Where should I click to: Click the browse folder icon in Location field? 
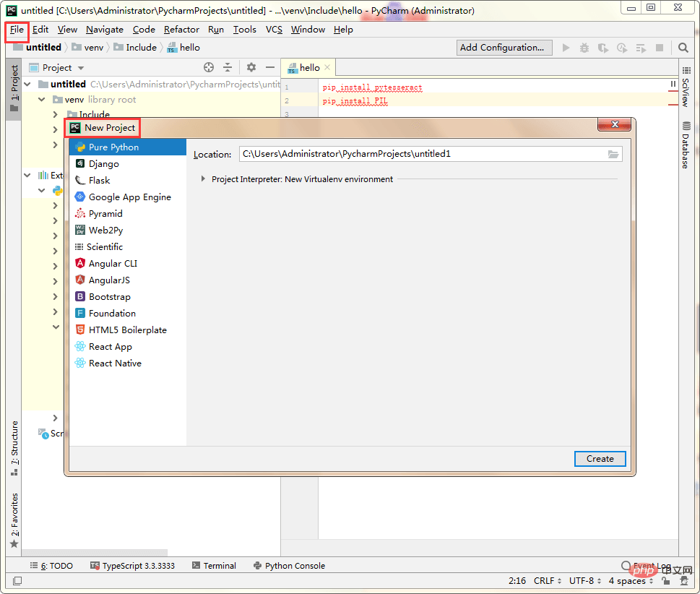pyautogui.click(x=613, y=154)
